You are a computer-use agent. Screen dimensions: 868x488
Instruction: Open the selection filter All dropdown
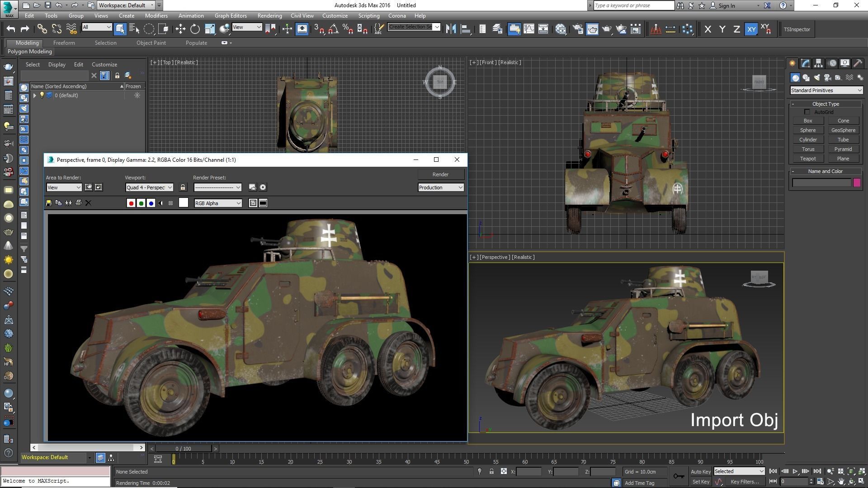(97, 27)
